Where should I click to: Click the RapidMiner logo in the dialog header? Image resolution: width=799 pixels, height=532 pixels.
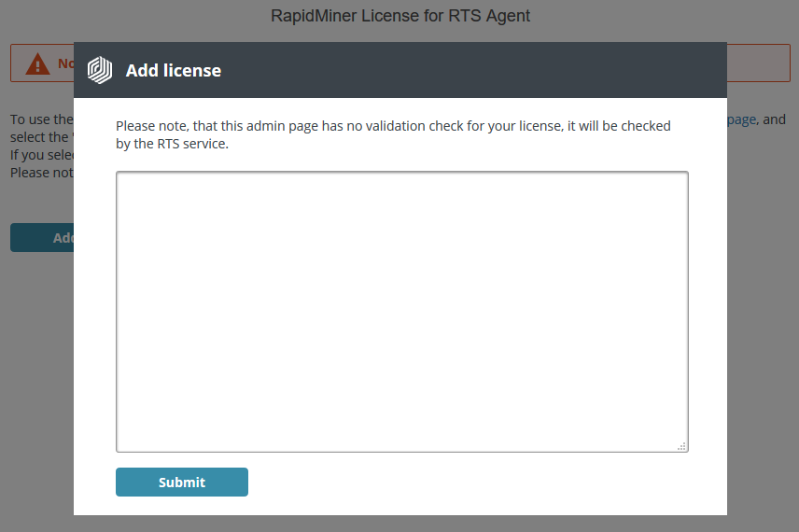[x=100, y=70]
